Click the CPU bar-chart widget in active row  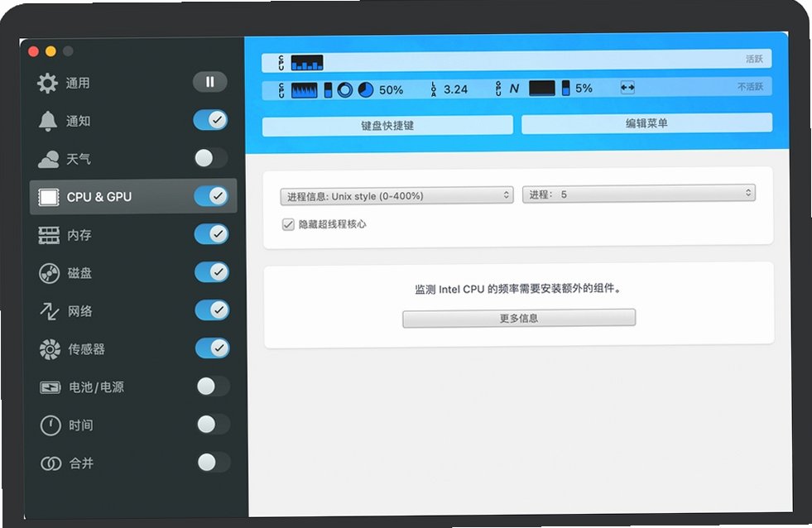307,63
